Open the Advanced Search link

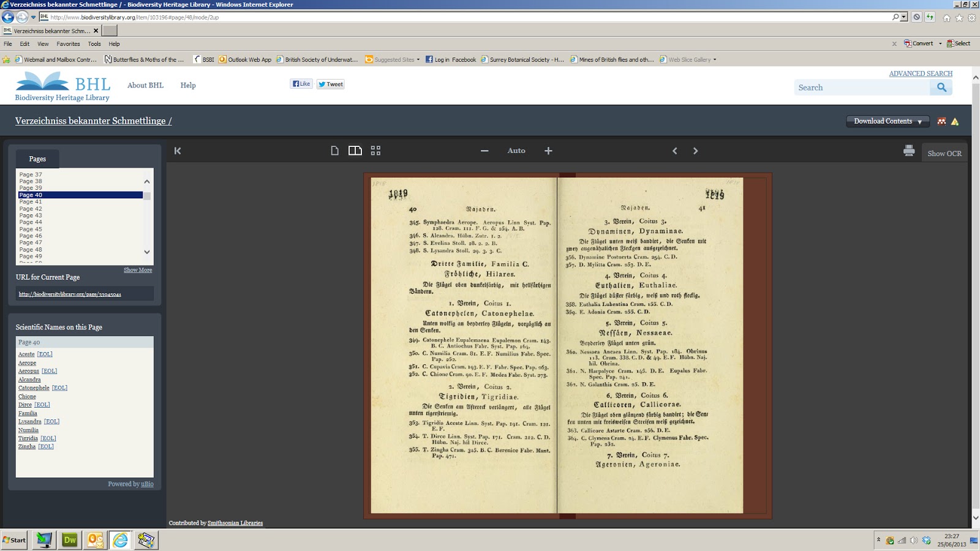click(921, 73)
